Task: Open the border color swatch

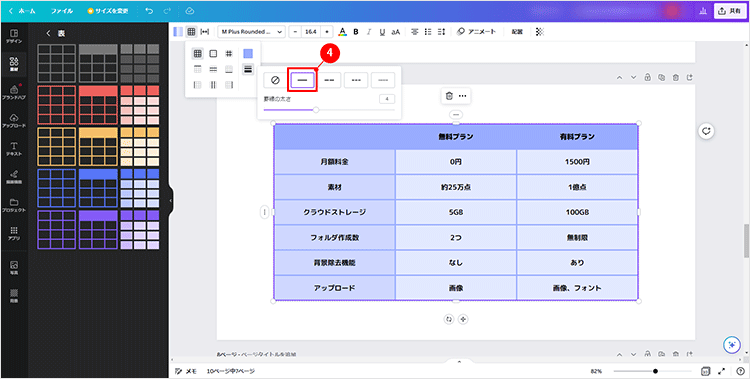Action: 248,54
